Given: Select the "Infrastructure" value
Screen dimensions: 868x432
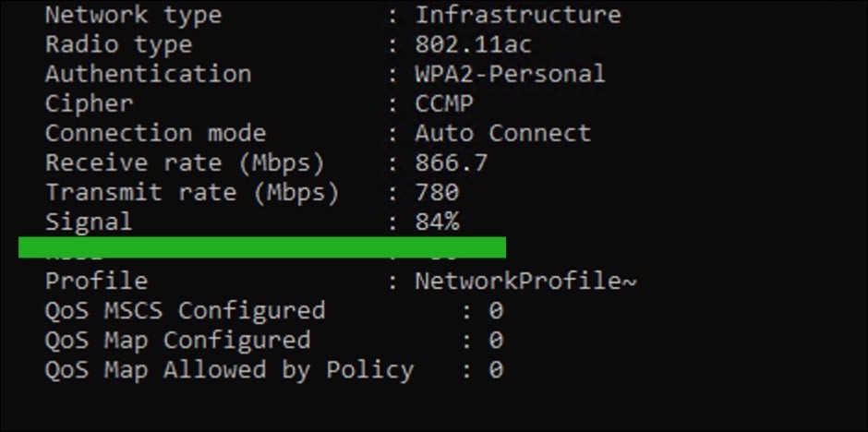Looking at the screenshot, I should [517, 16].
